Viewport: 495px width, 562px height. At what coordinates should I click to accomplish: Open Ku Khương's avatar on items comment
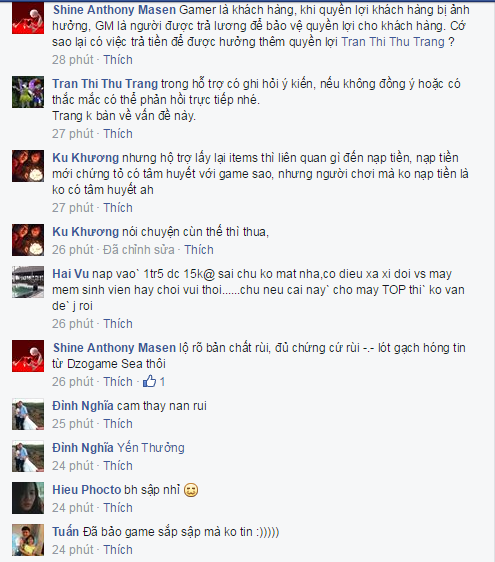(28, 166)
